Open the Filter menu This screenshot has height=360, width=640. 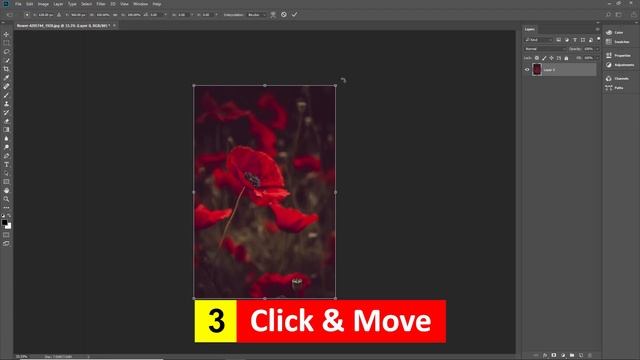click(101, 4)
